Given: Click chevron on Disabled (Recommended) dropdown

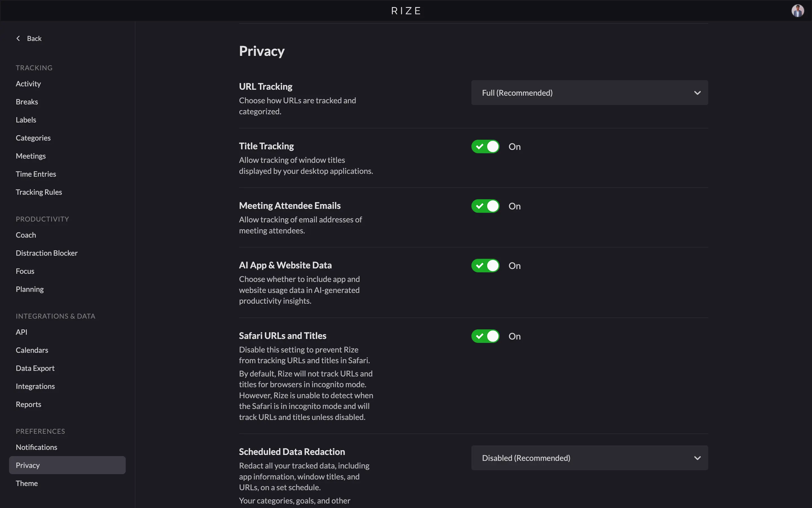Looking at the screenshot, I should (697, 458).
